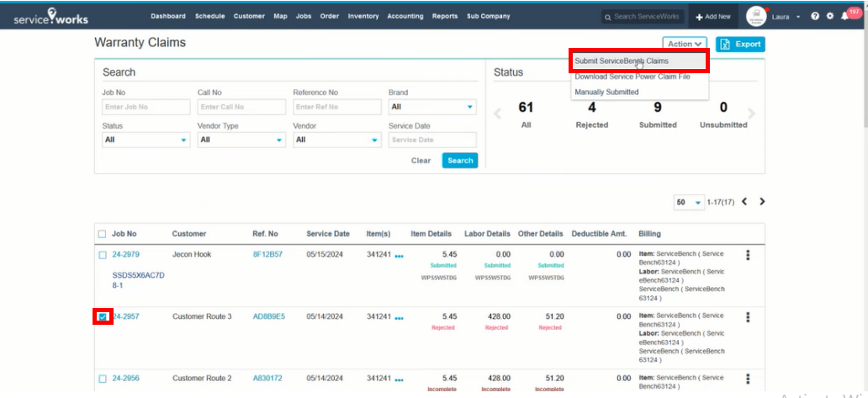Image resolution: width=868 pixels, height=398 pixels.
Task: Collapse the Action dropdown button
Action: click(685, 45)
